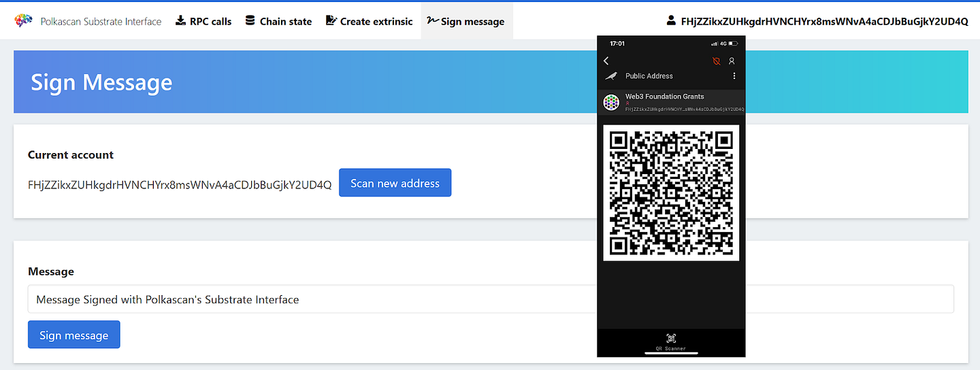Click the Current account label
Image resolution: width=980 pixels, height=370 pixels.
pyautogui.click(x=71, y=155)
